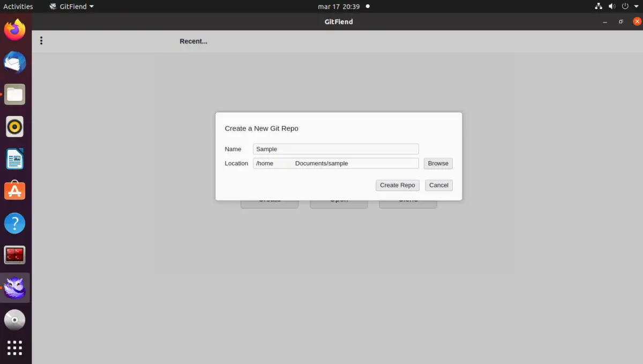643x364 pixels.
Task: Open the Files manager dock icon
Action: pyautogui.click(x=15, y=95)
